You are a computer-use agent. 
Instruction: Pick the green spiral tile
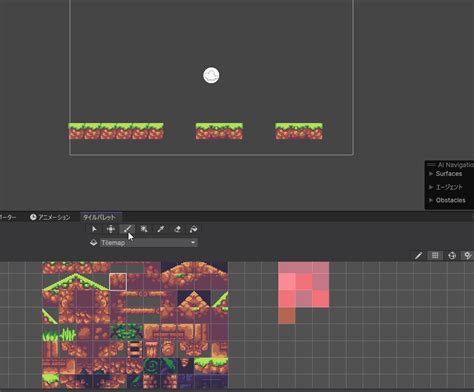point(152,366)
